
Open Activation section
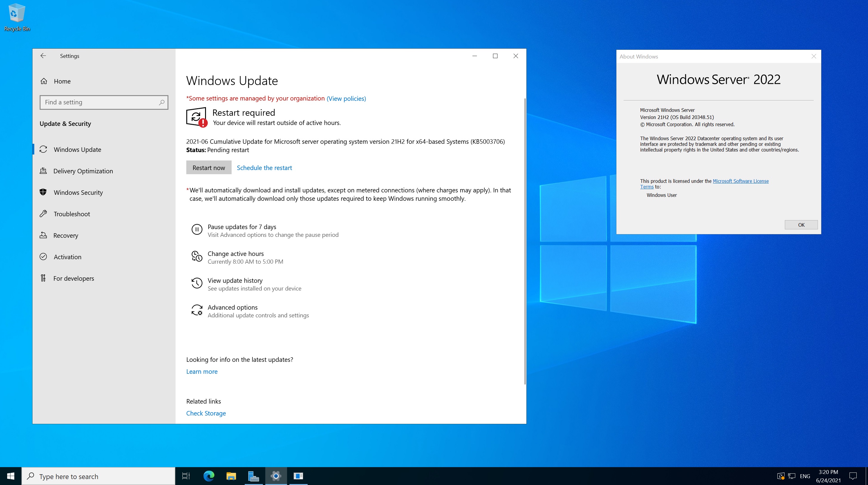pyautogui.click(x=104, y=257)
